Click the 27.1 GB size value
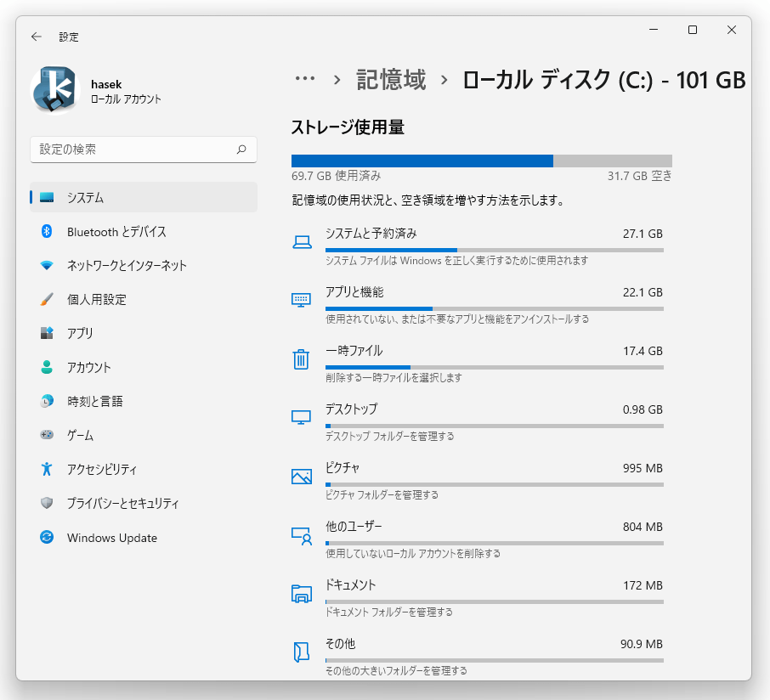The width and height of the screenshot is (770, 700). click(643, 234)
